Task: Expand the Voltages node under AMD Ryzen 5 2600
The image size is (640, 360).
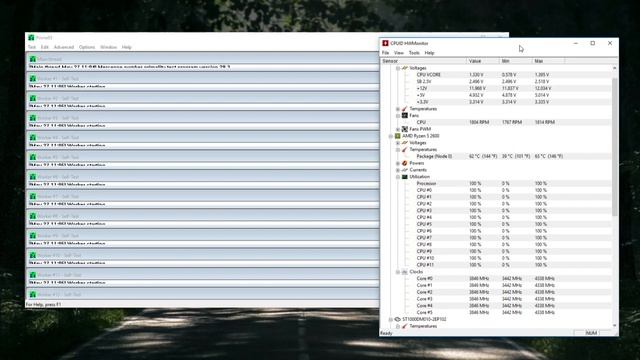Action: [398, 143]
